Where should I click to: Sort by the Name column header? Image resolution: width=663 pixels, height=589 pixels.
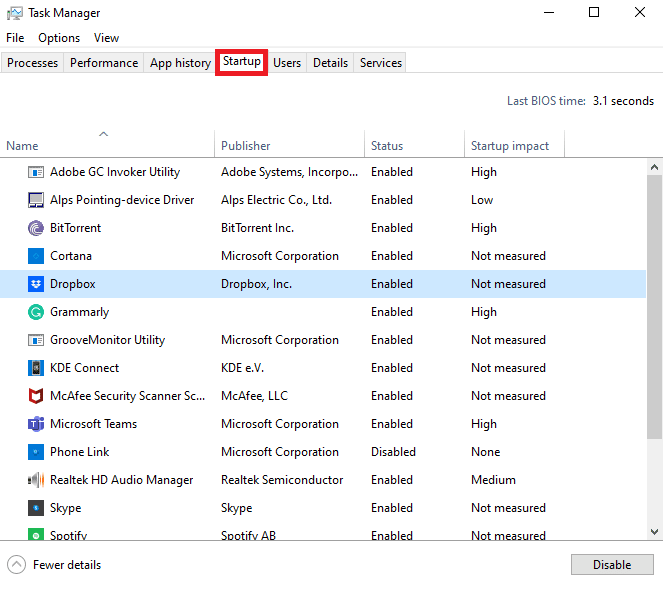[x=107, y=144]
